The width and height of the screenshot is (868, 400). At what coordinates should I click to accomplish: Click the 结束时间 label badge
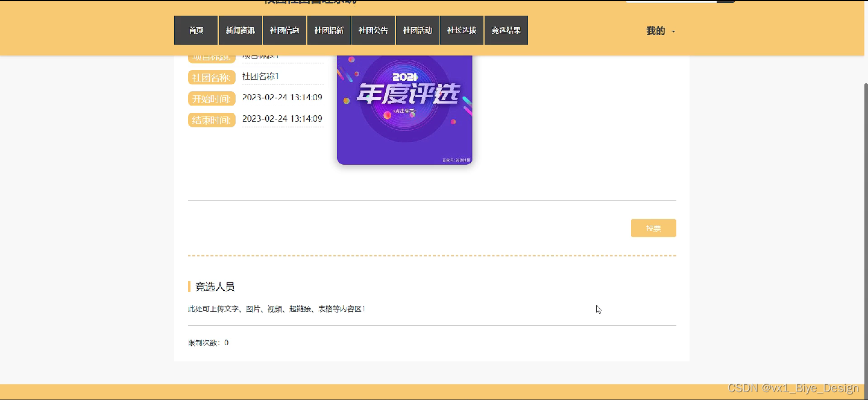click(212, 119)
